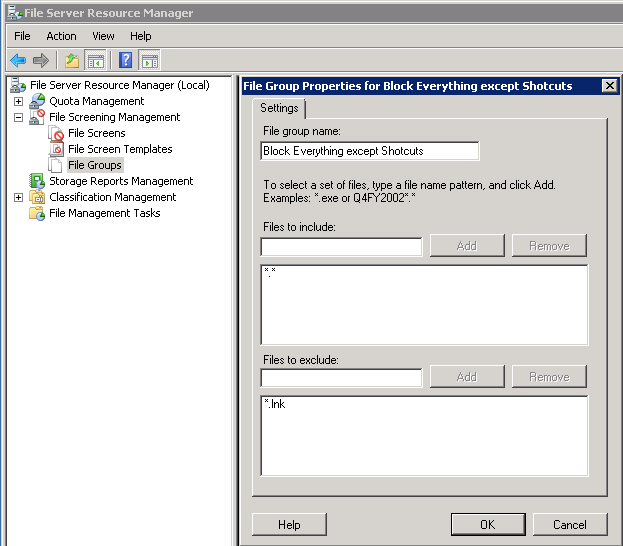The image size is (623, 546).
Task: Click the Up one level folder icon
Action: [72, 60]
